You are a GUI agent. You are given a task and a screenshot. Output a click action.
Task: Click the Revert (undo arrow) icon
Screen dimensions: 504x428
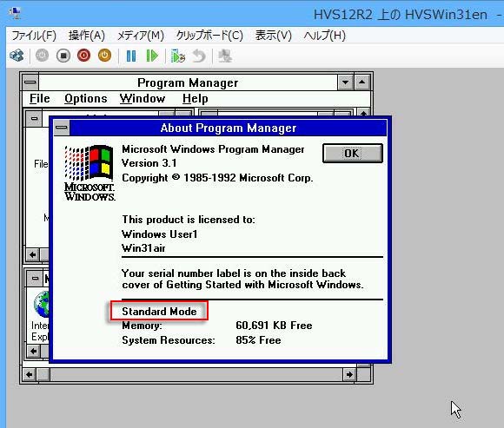199,56
